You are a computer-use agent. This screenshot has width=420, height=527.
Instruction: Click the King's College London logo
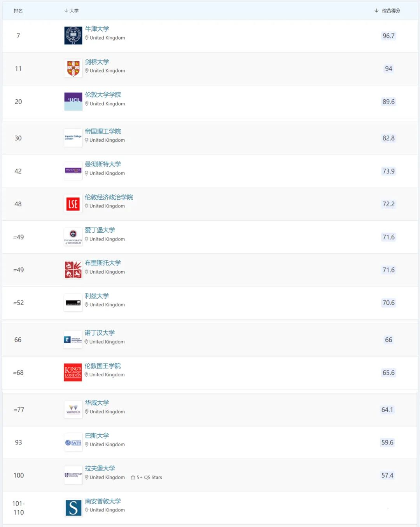(x=73, y=372)
